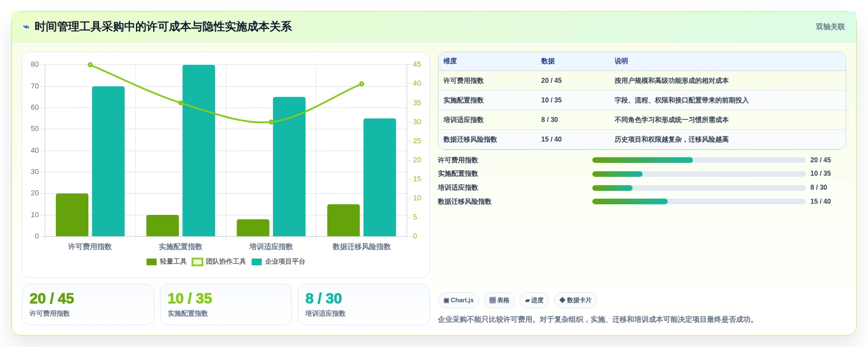This screenshot has width=868, height=347.
Task: Click description 不同角色学习和形成统一习惯所需成本
Action: [x=672, y=120]
